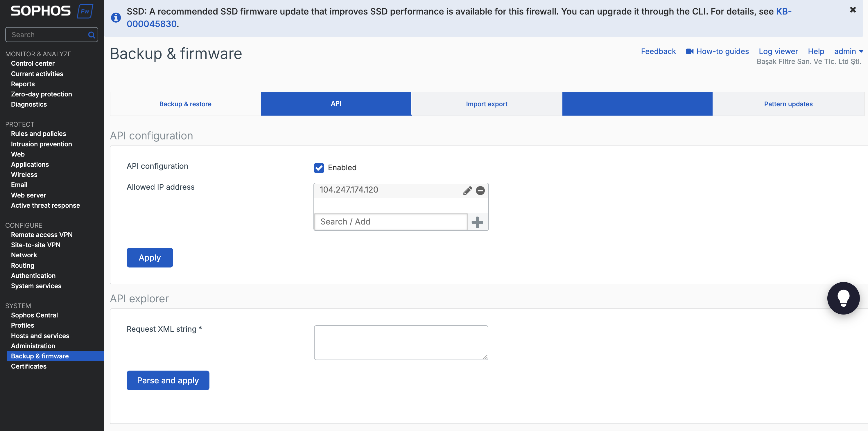This screenshot has width=868, height=431.
Task: Edit the 104.247.174.120 IP entry
Action: point(467,191)
